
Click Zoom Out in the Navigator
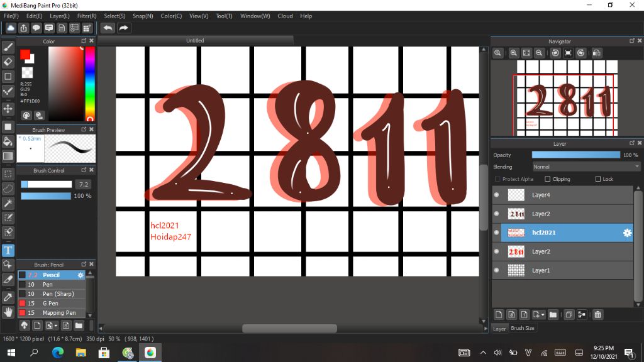pos(539,53)
